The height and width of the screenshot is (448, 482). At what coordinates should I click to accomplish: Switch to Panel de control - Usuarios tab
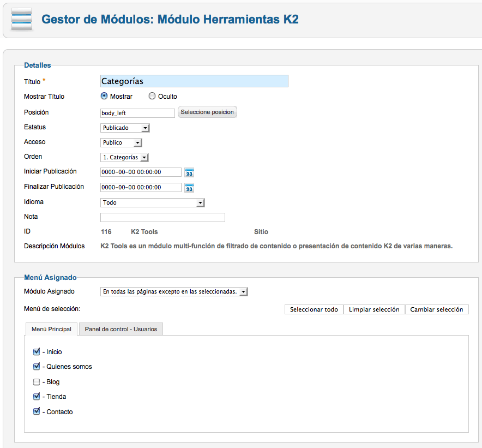click(121, 329)
